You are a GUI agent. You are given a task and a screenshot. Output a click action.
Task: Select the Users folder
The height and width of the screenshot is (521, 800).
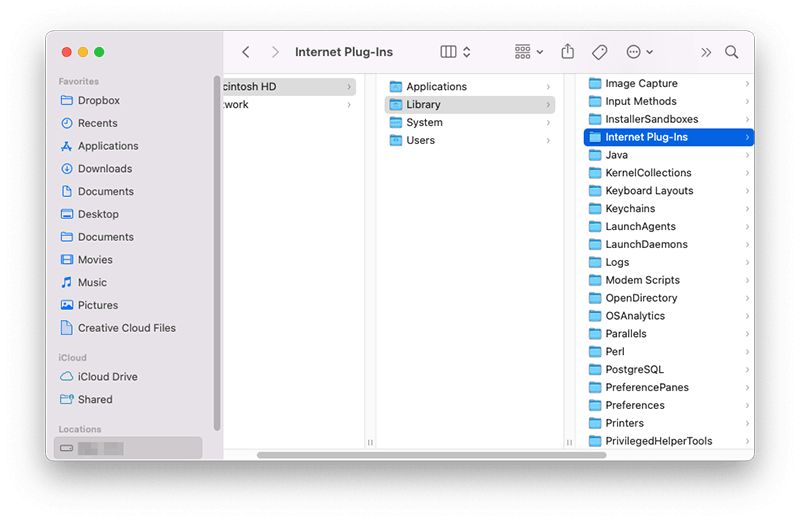pos(420,141)
